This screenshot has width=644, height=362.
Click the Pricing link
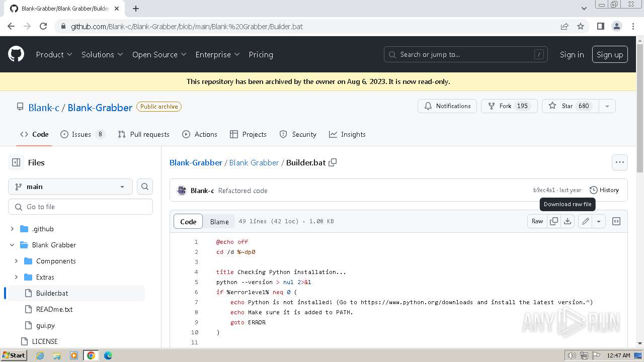pyautogui.click(x=261, y=54)
